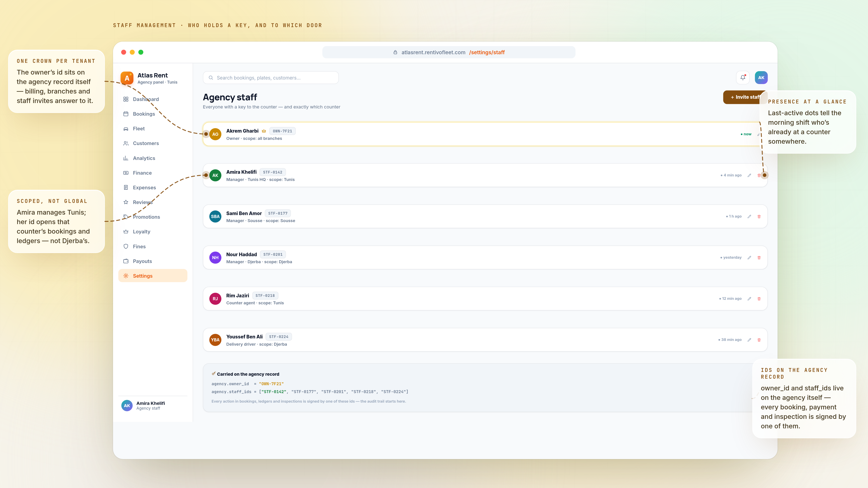Click the edit pencil for Amira Khelifi
This screenshot has height=488, width=868.
point(749,175)
